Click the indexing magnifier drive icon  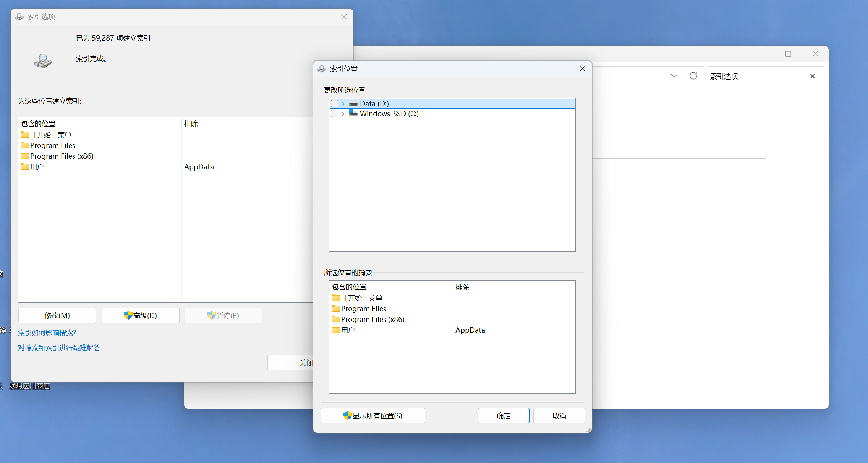43,61
